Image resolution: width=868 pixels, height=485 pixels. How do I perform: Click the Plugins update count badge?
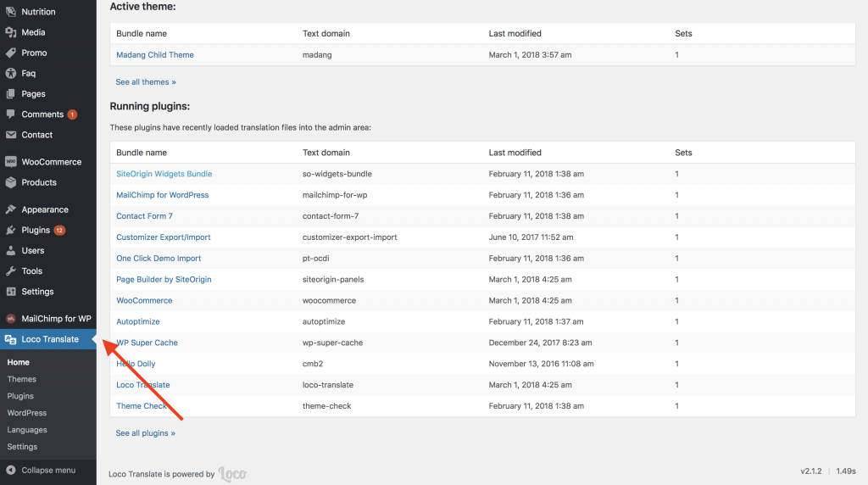point(59,231)
